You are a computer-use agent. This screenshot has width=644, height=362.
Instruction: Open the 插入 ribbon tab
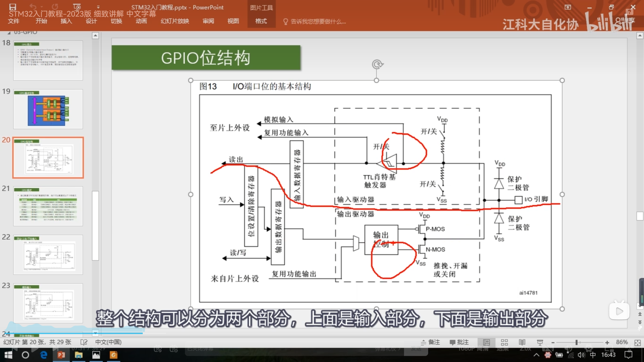pyautogui.click(x=66, y=21)
